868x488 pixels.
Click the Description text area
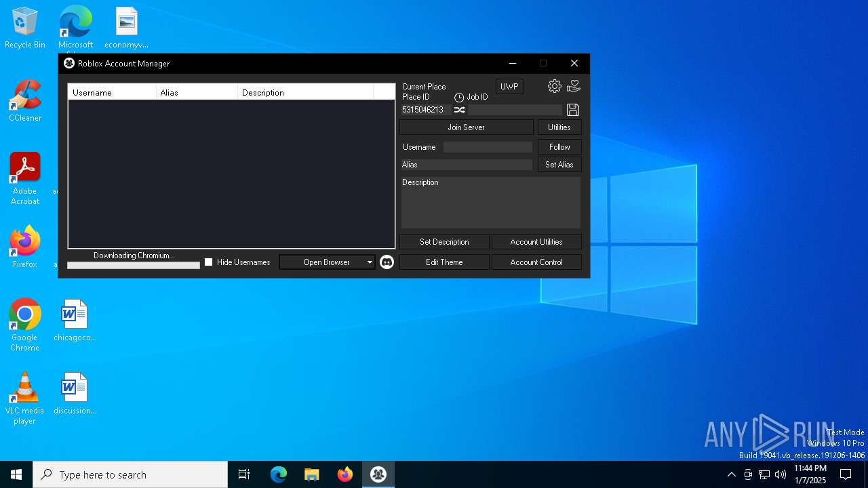[x=491, y=203]
